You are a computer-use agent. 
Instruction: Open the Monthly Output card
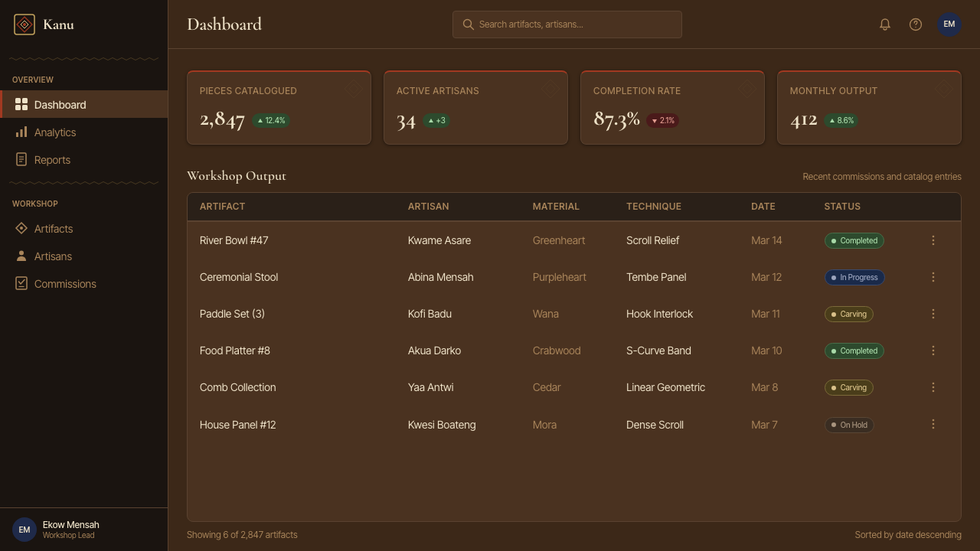[869, 107]
